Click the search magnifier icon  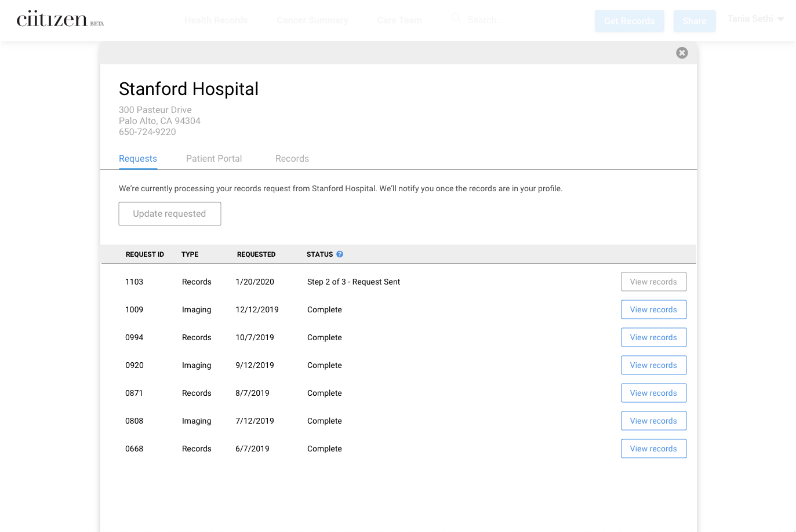456,19
